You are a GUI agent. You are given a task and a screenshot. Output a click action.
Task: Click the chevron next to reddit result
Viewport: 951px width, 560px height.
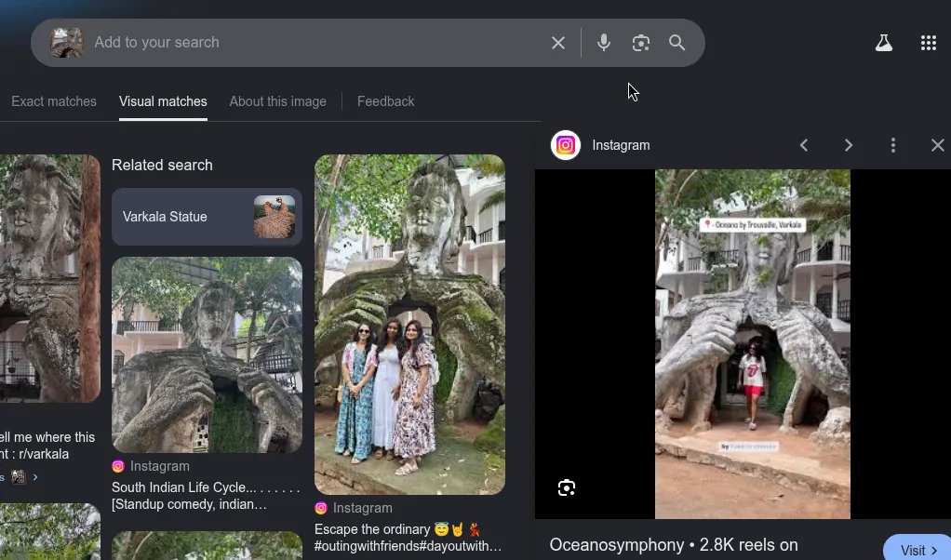[35, 477]
